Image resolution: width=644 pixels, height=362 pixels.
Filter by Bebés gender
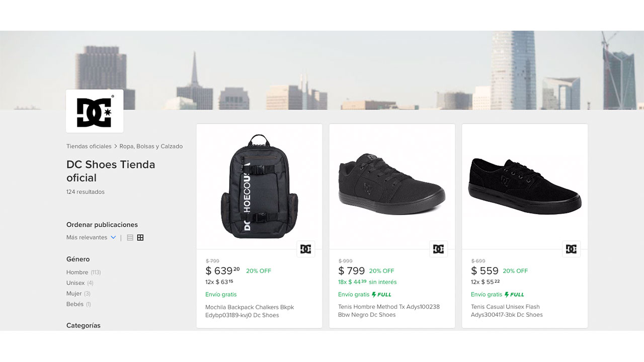pos(74,304)
